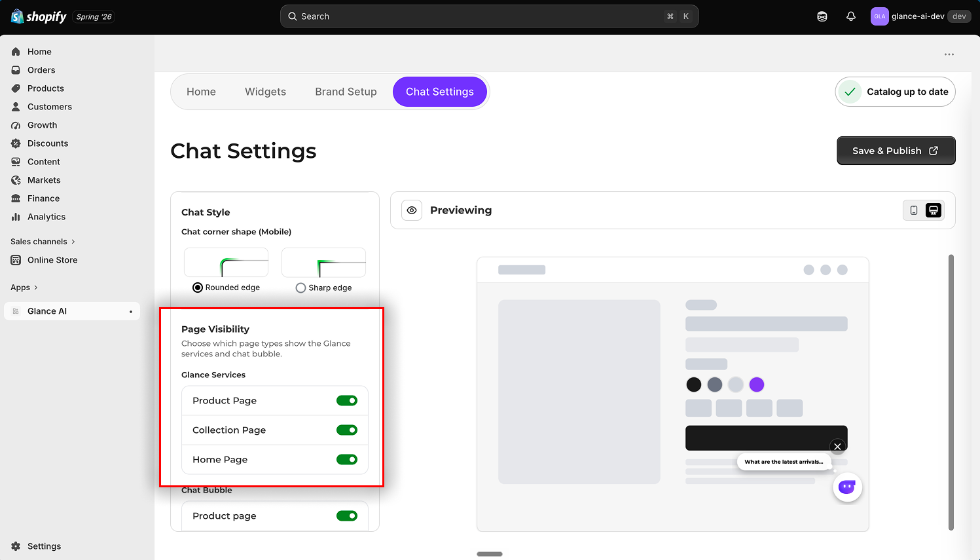Open Customers in the sidebar
The image size is (980, 560).
50,107
